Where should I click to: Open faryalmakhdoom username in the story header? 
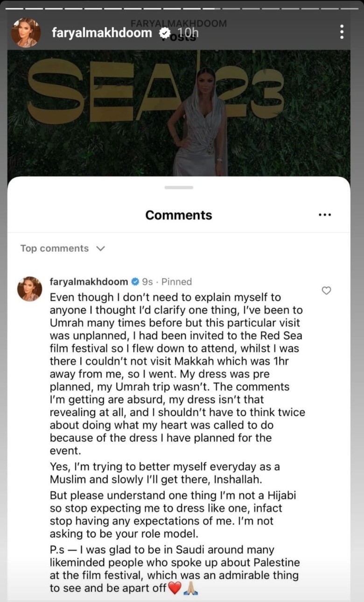(x=102, y=33)
